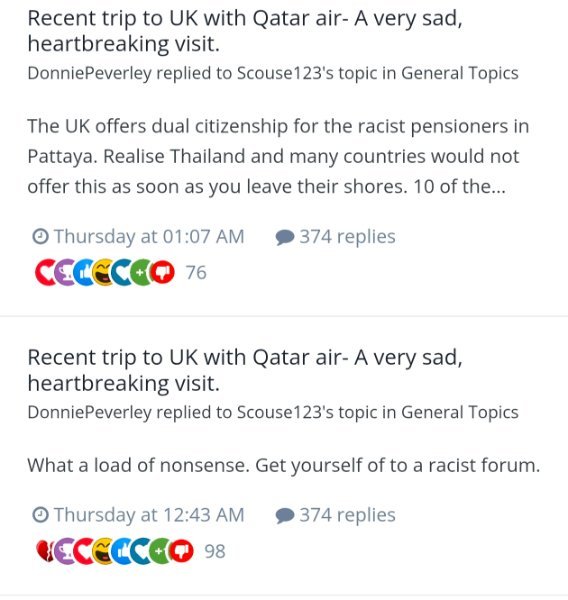568x600 pixels.
Task: Click the laughing emoji reaction on the first post
Action: click(x=102, y=272)
